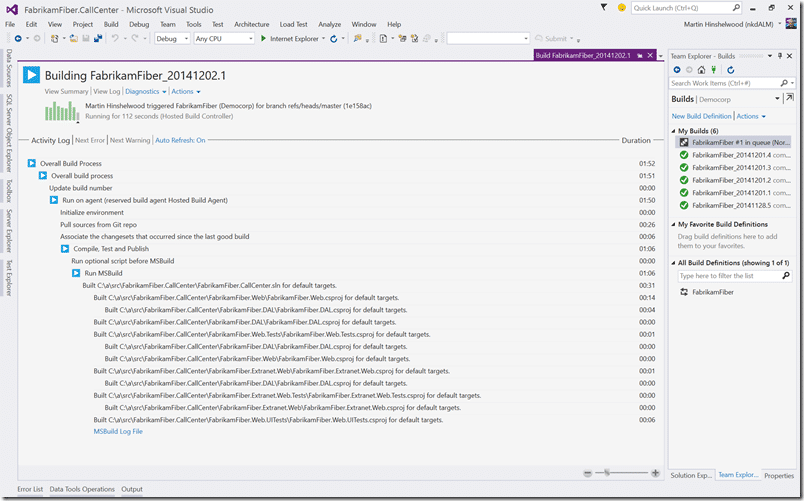Image resolution: width=804 pixels, height=501 pixels.
Task: Click the View Summary link
Action: [66, 91]
